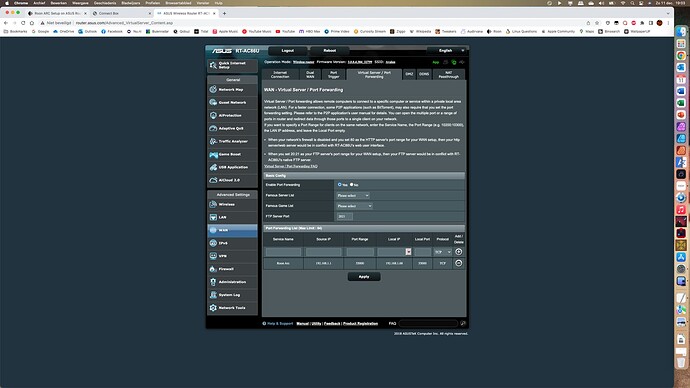Open IPv6 settings

click(x=232, y=243)
